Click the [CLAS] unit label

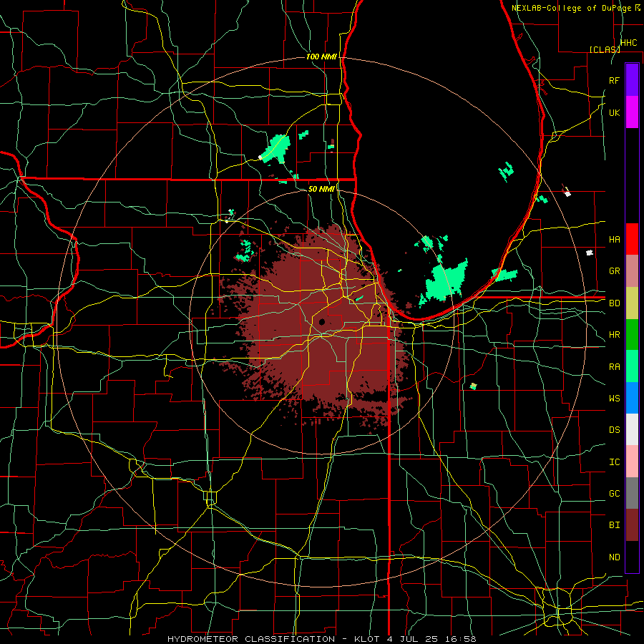click(605, 49)
